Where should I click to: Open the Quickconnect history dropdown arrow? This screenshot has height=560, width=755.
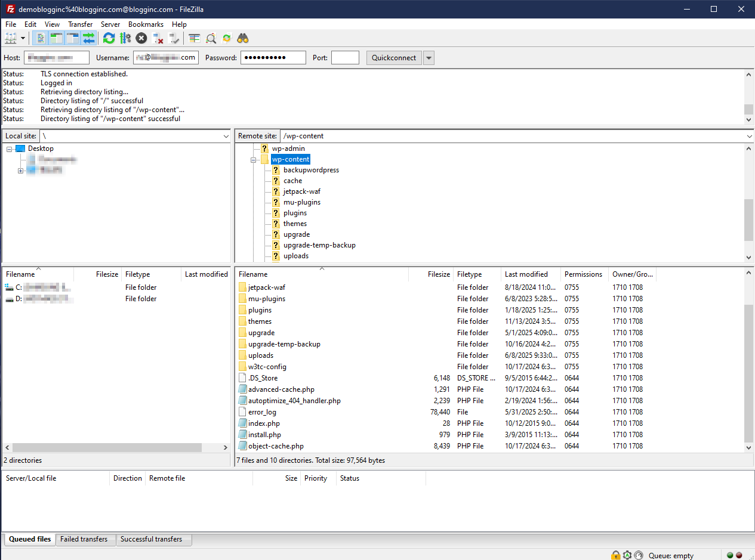tap(429, 58)
